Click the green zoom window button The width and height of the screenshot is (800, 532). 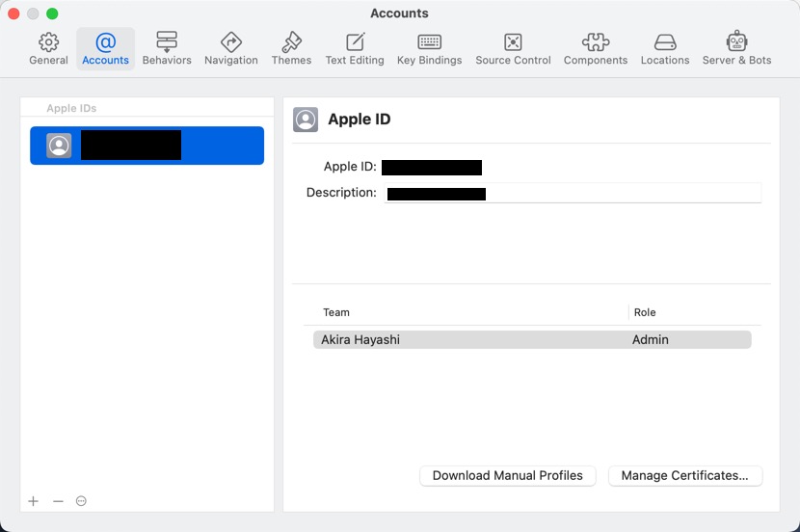[52, 13]
